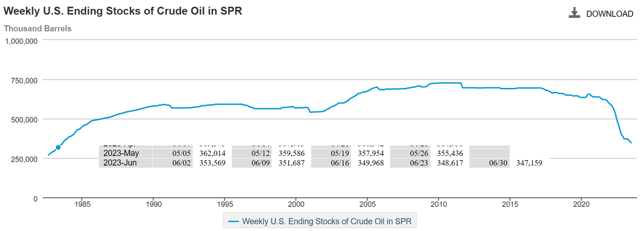Click the 362,014 value cell
This screenshot has height=231, width=644.
click(x=212, y=153)
